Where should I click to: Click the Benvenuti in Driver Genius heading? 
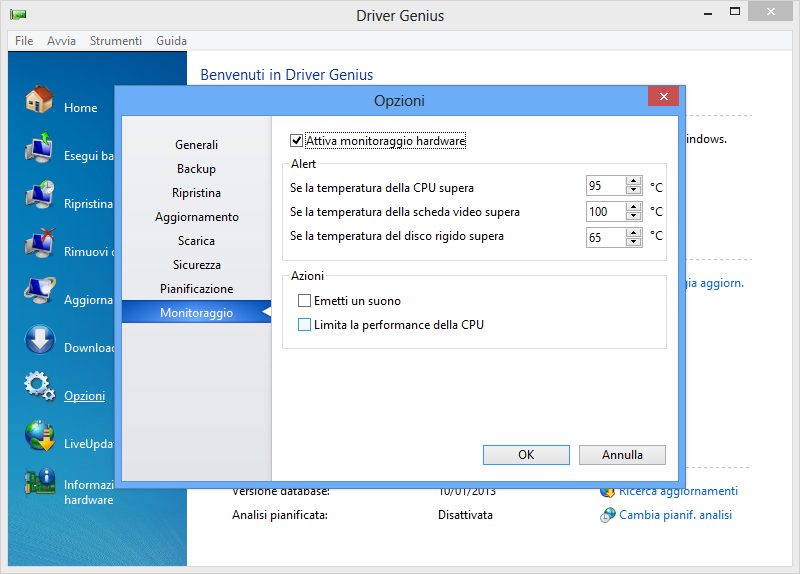pyautogui.click(x=287, y=75)
